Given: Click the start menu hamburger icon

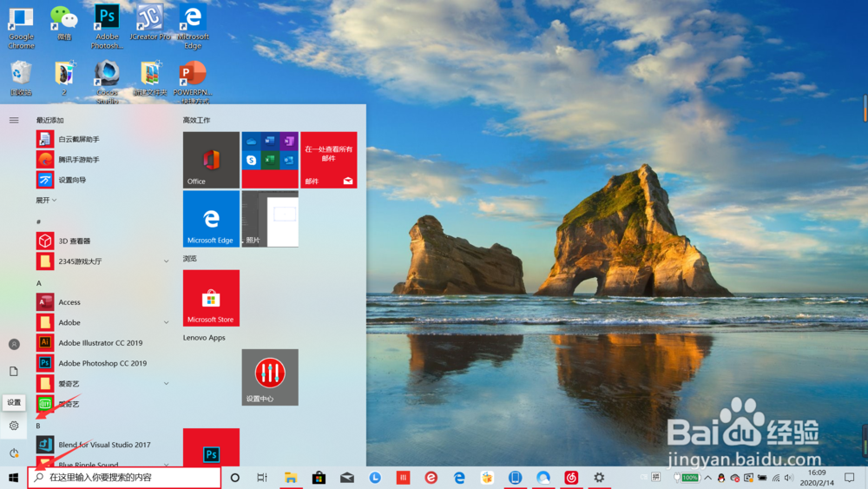Looking at the screenshot, I should (14, 120).
